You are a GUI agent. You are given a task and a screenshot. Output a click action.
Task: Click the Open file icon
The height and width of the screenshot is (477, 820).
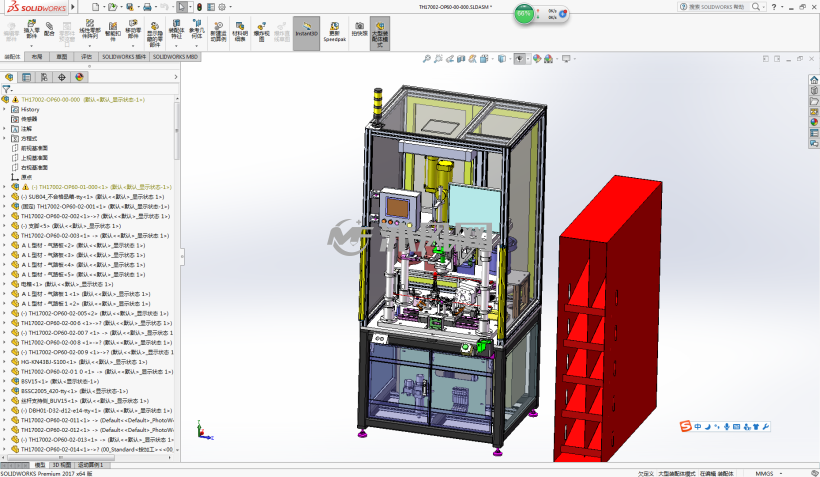[111, 7]
